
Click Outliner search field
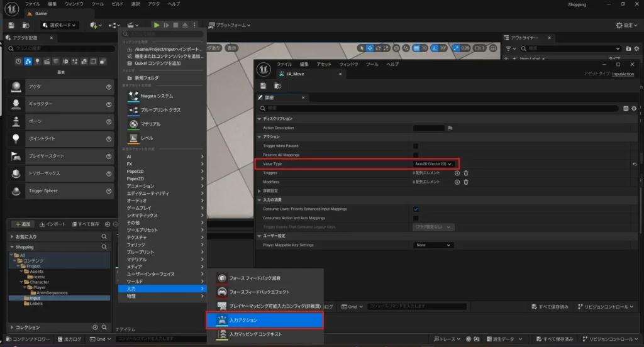point(570,48)
